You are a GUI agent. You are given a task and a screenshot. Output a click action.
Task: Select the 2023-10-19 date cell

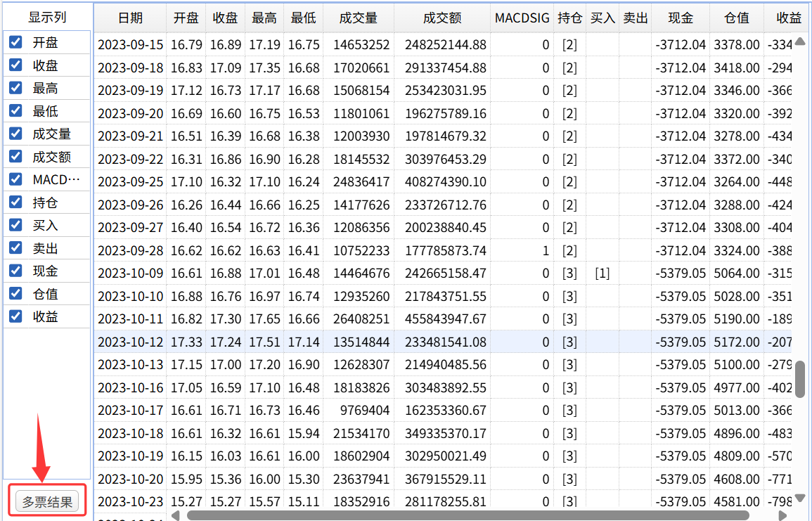coord(130,456)
